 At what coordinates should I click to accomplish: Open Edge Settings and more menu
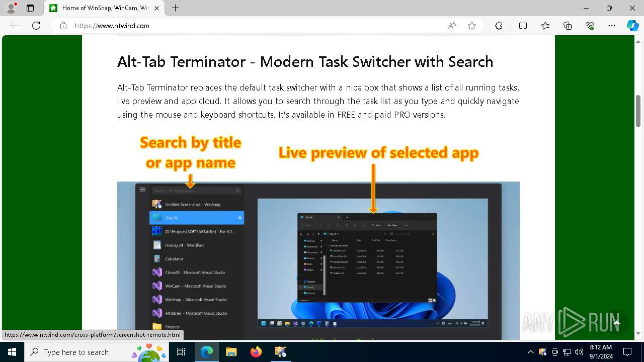[x=612, y=26]
